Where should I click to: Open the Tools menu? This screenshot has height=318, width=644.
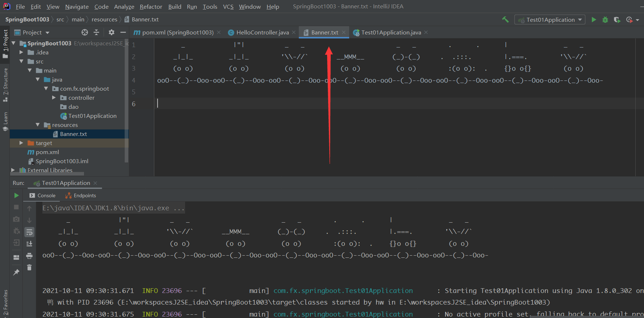pos(210,7)
